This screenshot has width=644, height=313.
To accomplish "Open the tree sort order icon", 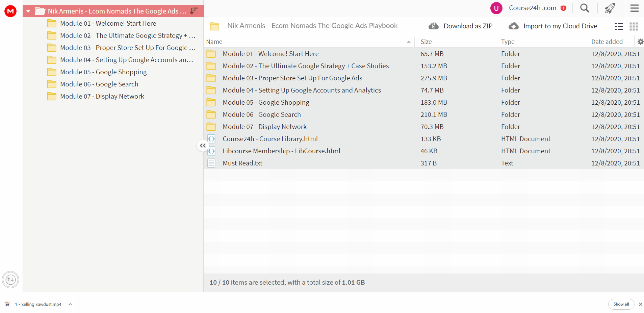I will [x=194, y=11].
